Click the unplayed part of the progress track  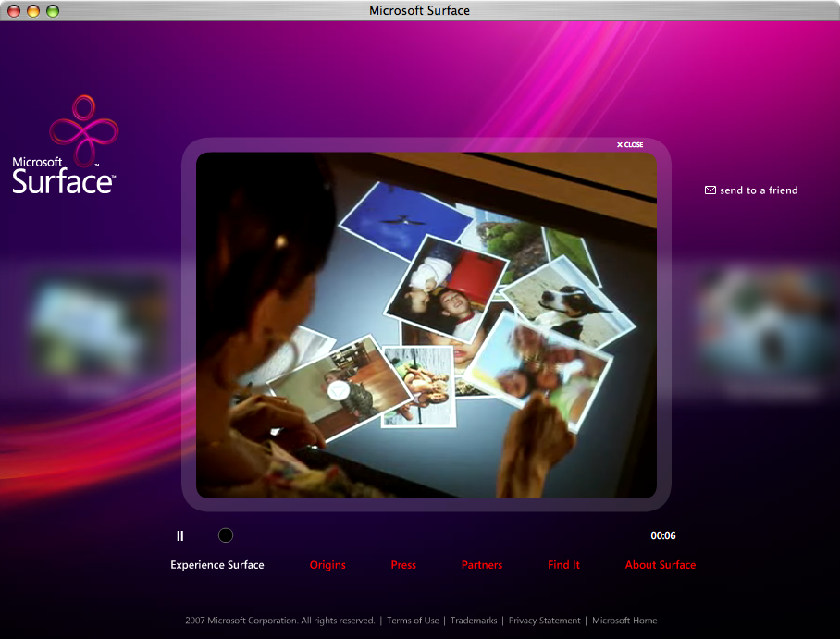[x=253, y=535]
